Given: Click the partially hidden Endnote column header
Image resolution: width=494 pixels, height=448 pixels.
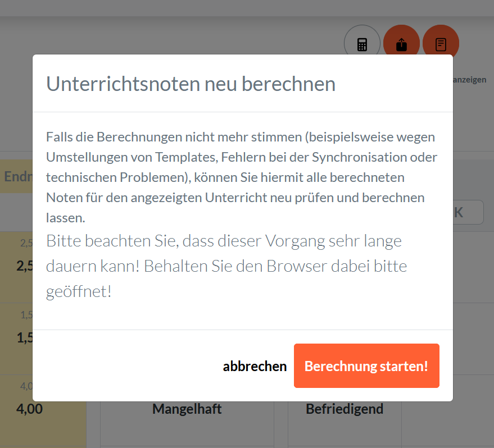Looking at the screenshot, I should click(x=17, y=177).
